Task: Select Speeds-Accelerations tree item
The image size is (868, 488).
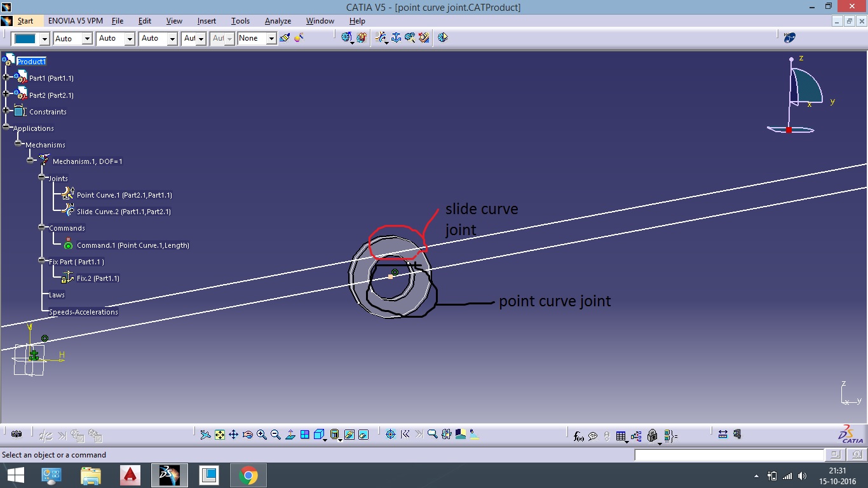Action: 83,312
